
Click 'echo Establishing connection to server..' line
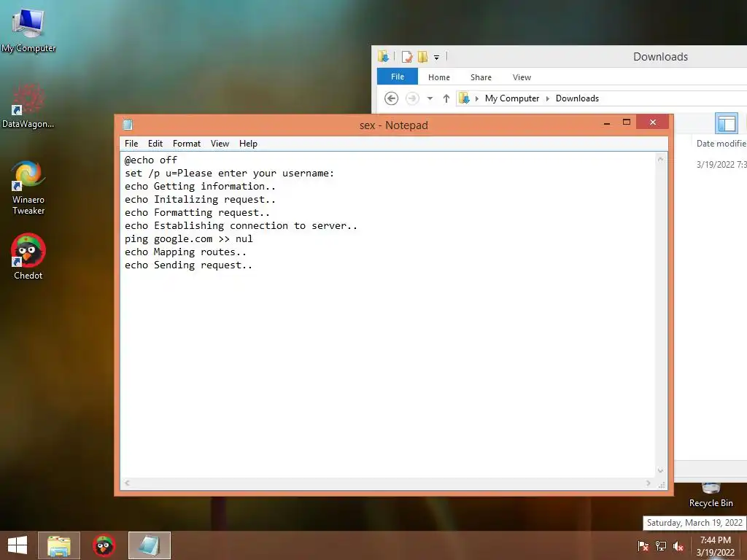pos(241,226)
